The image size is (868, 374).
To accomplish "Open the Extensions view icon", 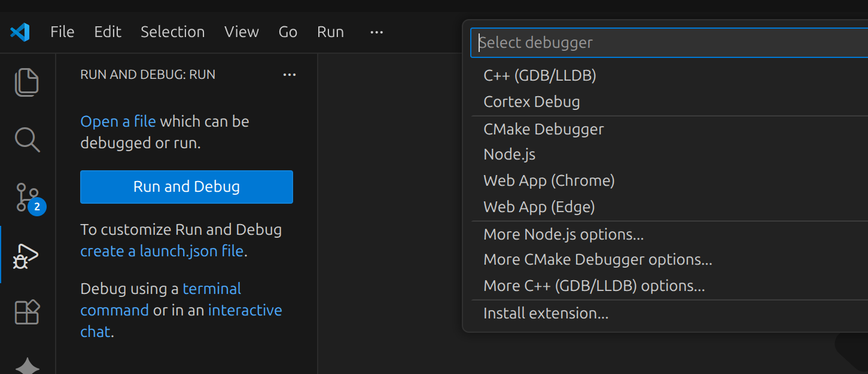I will 27,312.
